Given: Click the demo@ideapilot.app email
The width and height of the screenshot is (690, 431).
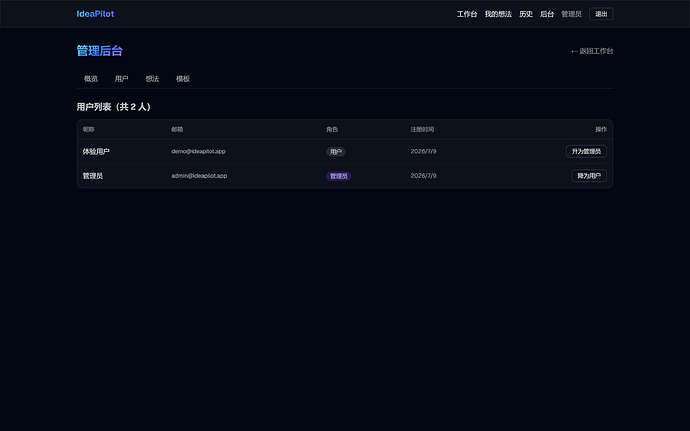Looking at the screenshot, I should (x=198, y=151).
